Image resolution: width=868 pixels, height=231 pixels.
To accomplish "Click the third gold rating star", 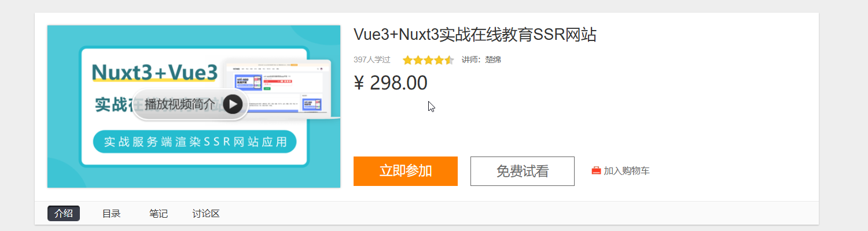I will click(428, 60).
